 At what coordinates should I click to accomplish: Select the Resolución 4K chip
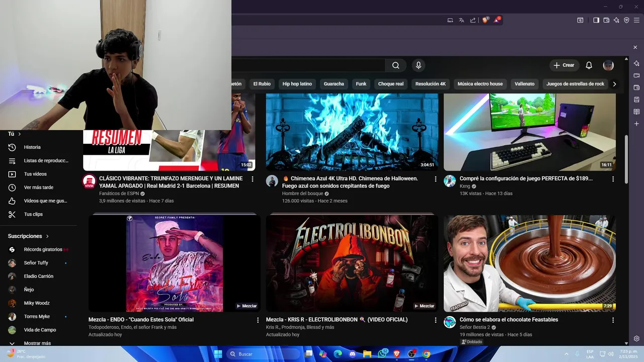tap(431, 84)
